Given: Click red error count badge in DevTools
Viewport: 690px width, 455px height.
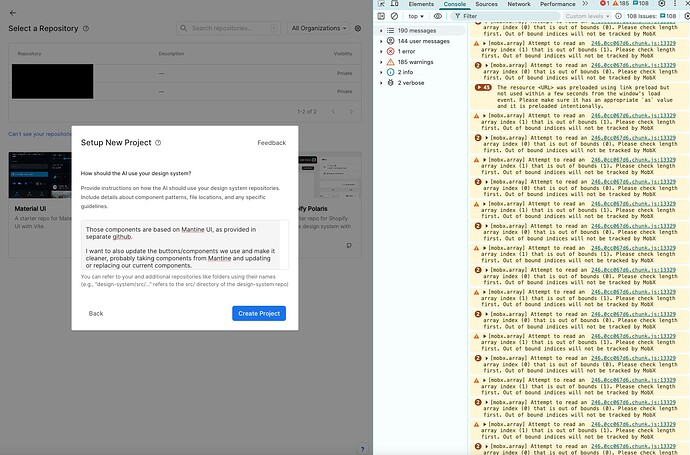Looking at the screenshot, I should [x=605, y=4].
